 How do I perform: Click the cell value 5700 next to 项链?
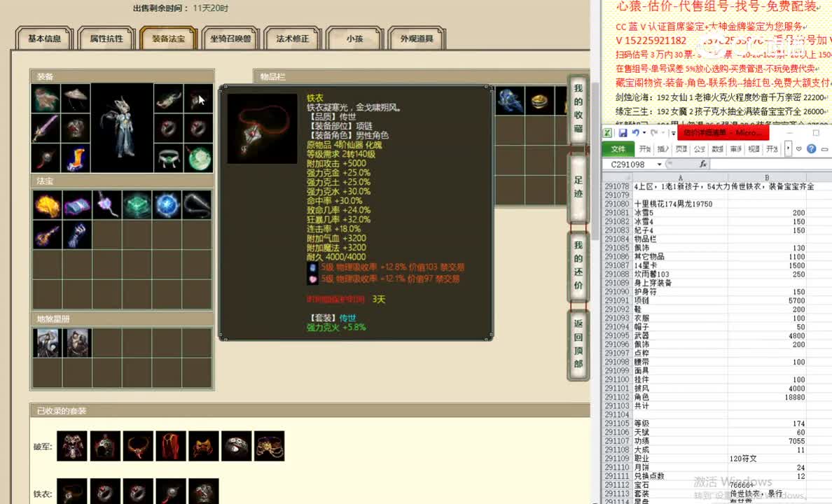coord(768,300)
